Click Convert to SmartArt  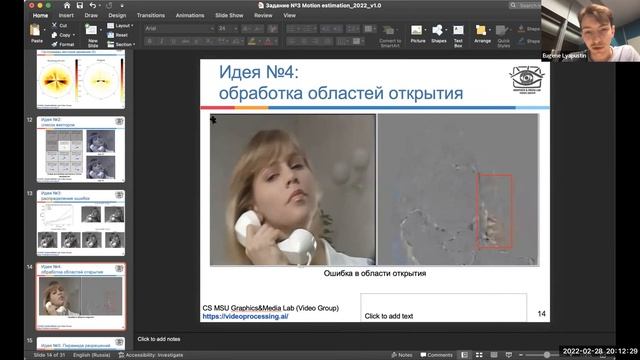[x=390, y=36]
